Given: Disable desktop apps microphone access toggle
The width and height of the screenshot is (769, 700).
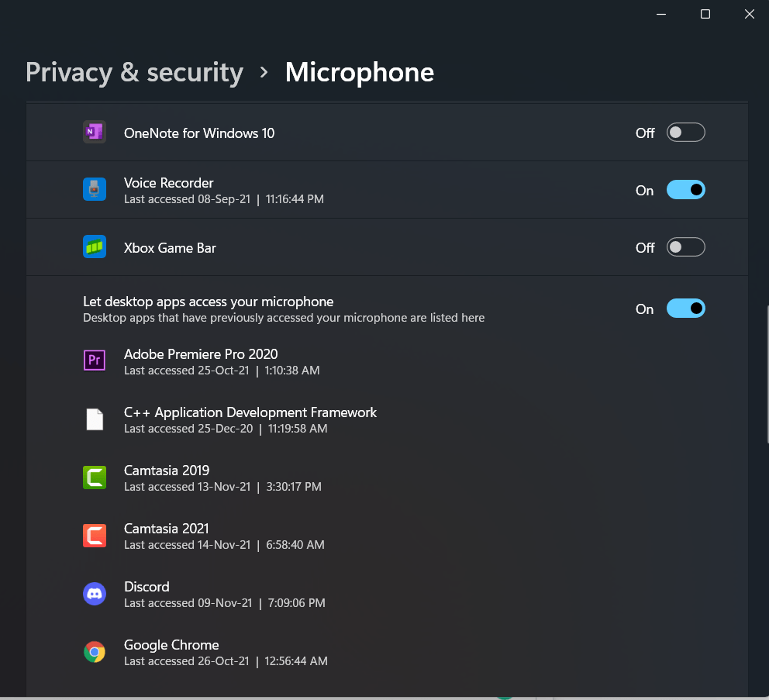Looking at the screenshot, I should [685, 309].
